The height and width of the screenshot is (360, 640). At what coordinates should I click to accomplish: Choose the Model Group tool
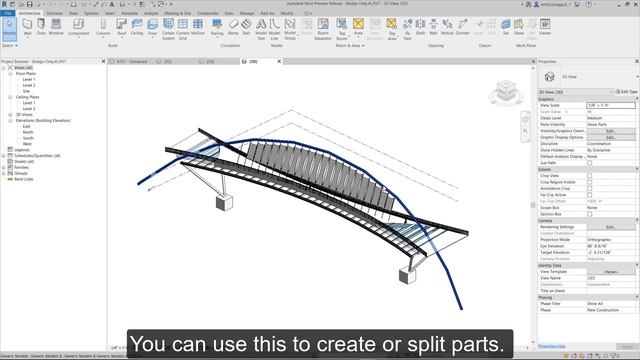pos(290,29)
